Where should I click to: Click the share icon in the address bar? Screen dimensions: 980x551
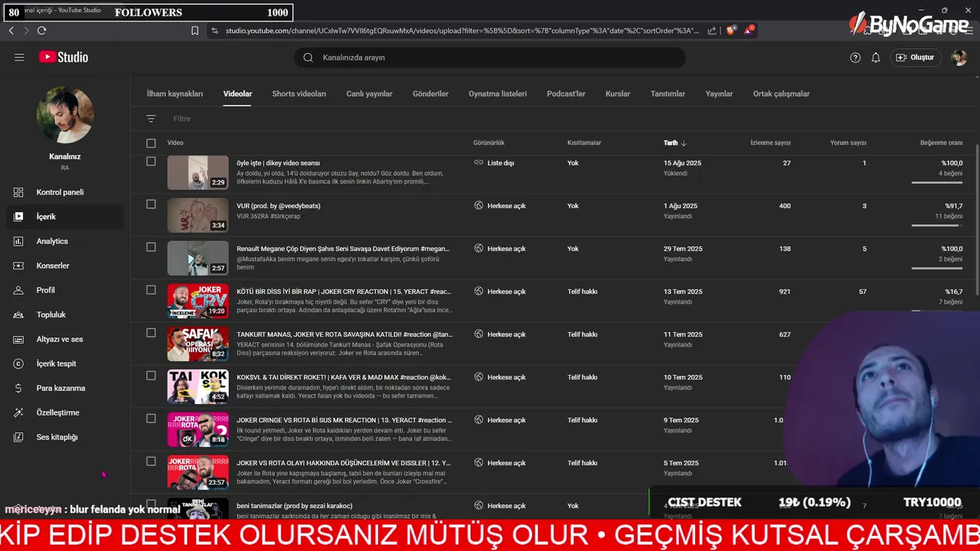pos(712,31)
